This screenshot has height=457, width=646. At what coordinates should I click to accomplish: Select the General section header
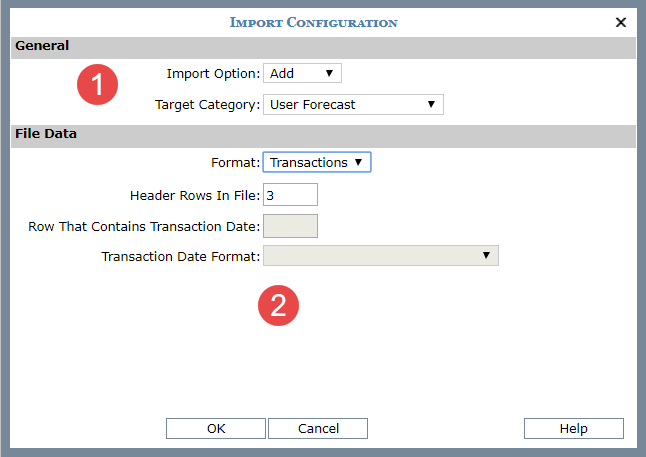click(42, 46)
